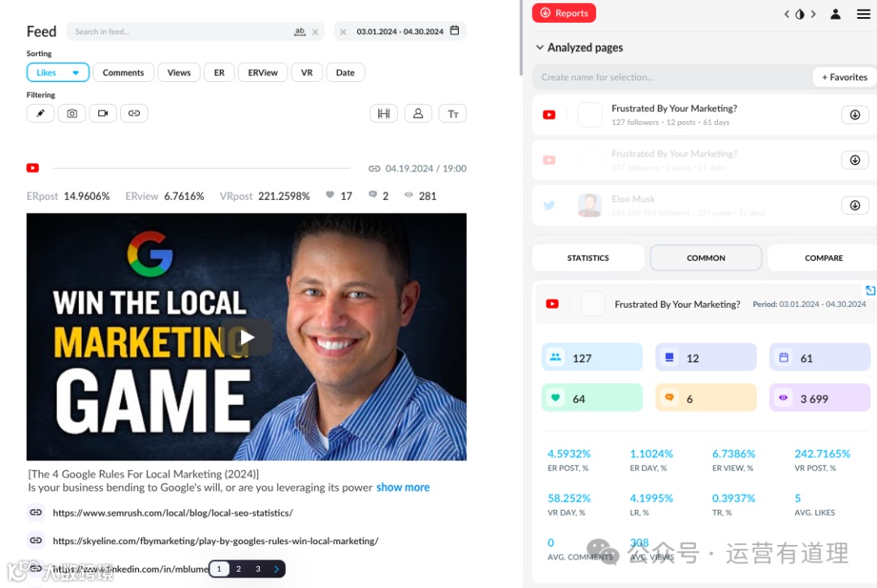
Task: Switch to the STATISTICS tab
Action: [x=588, y=258]
